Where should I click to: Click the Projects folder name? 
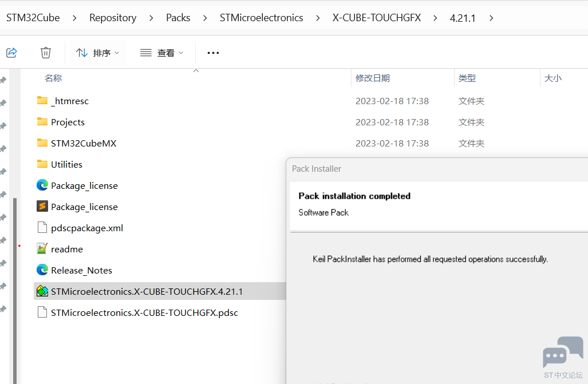68,122
